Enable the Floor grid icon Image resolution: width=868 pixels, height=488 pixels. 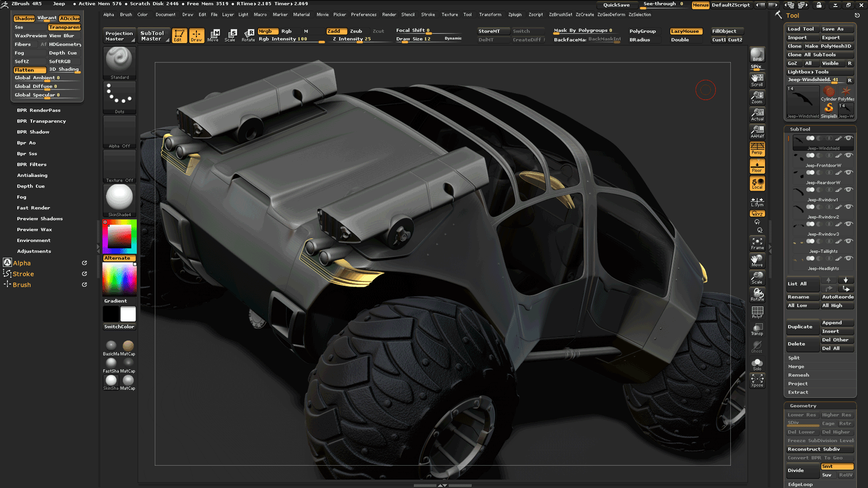757,165
